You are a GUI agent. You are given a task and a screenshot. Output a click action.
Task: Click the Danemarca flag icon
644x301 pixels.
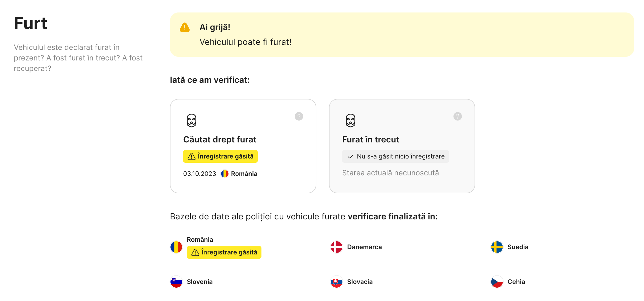tap(336, 247)
